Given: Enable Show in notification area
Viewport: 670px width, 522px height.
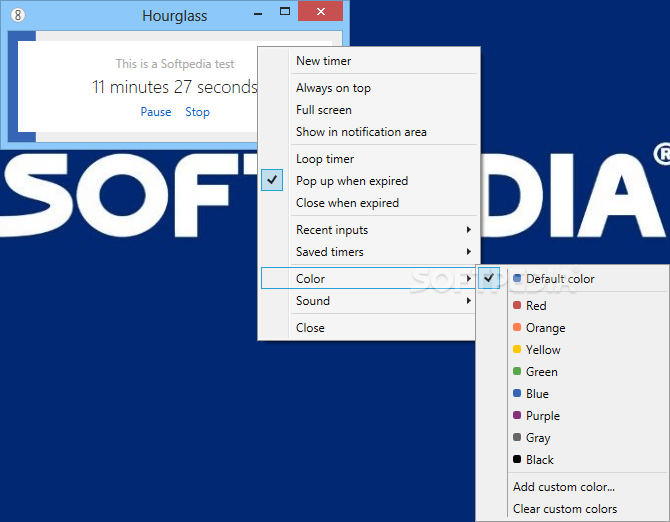Looking at the screenshot, I should [369, 132].
